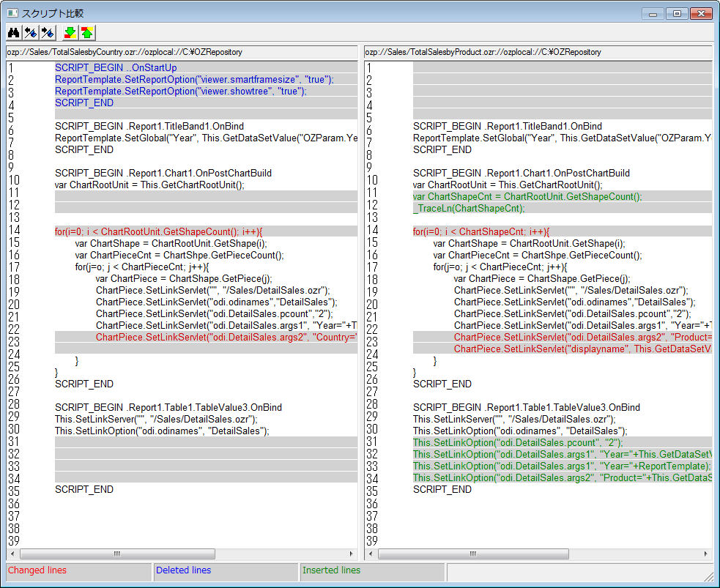
Task: Click the application icon in the title bar
Action: click(12, 13)
